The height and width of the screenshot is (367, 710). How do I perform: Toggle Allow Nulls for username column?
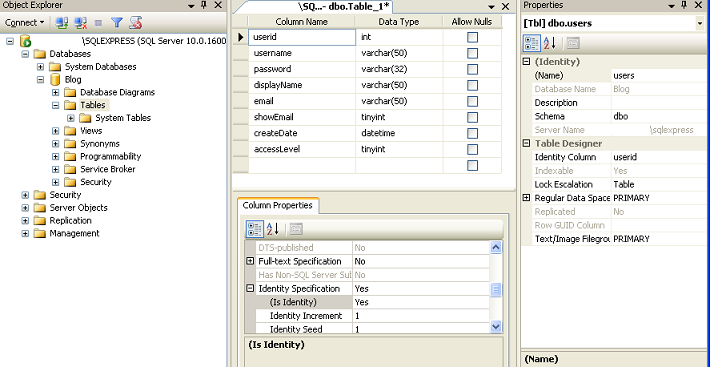tap(472, 53)
